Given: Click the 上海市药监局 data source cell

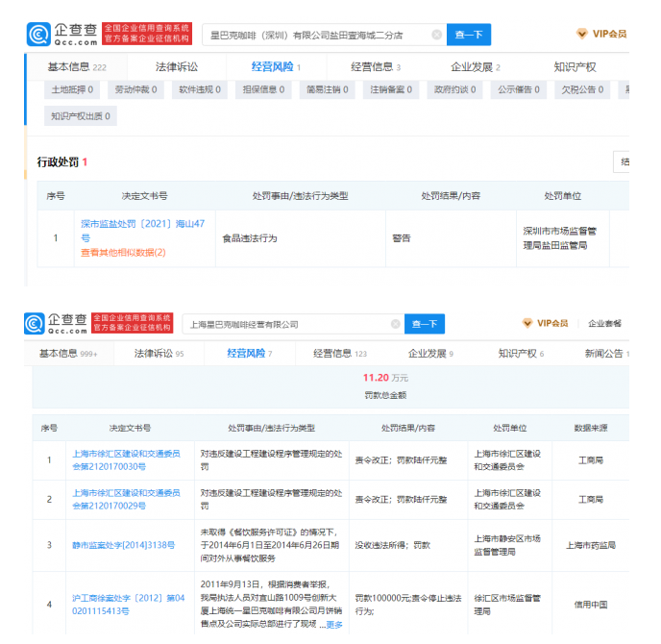Looking at the screenshot, I should coord(591,545).
